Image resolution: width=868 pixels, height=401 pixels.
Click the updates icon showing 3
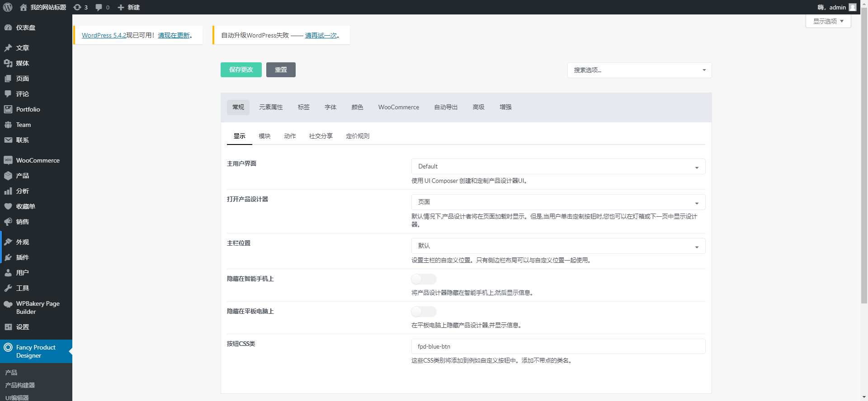tap(77, 7)
